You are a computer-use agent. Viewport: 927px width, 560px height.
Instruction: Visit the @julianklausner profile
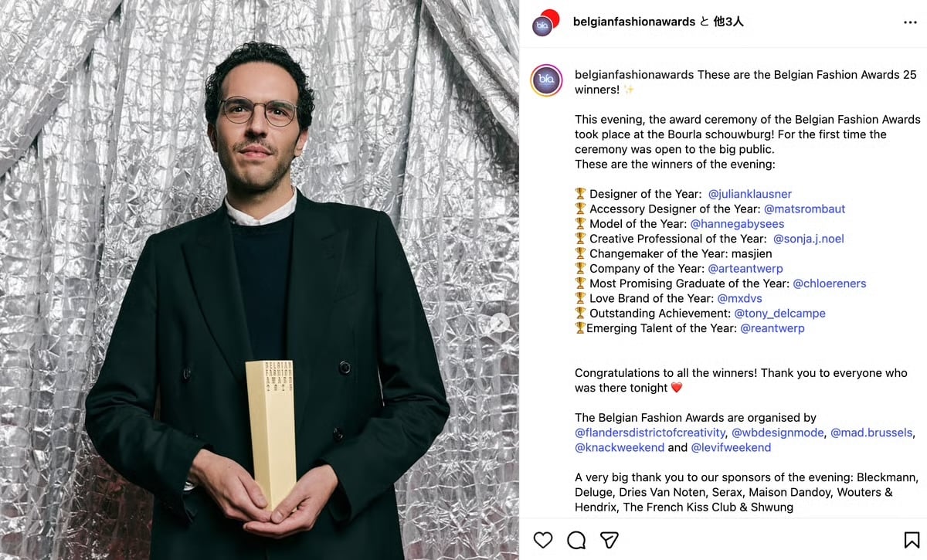750,194
